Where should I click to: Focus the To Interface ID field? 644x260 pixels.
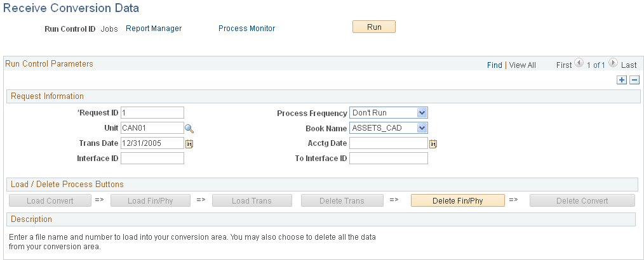tap(388, 159)
